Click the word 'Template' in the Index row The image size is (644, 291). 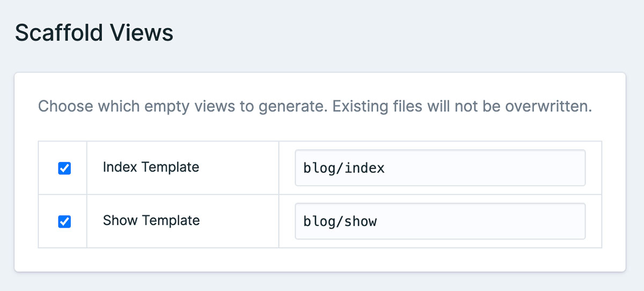(x=170, y=167)
